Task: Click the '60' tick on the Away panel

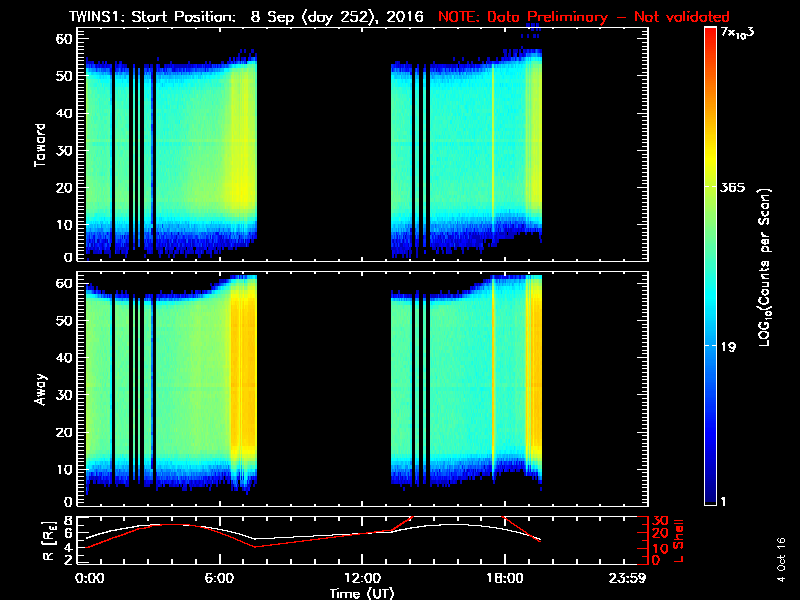Action: (64, 284)
